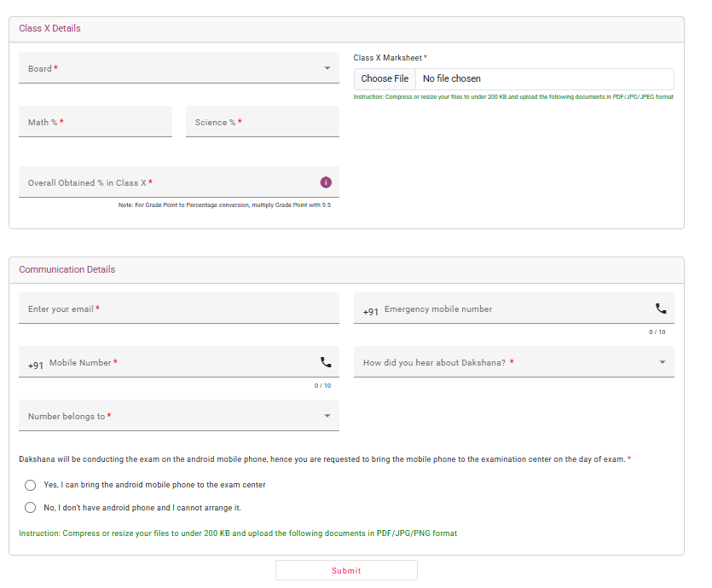Click the Grade Point conversion note

[224, 205]
